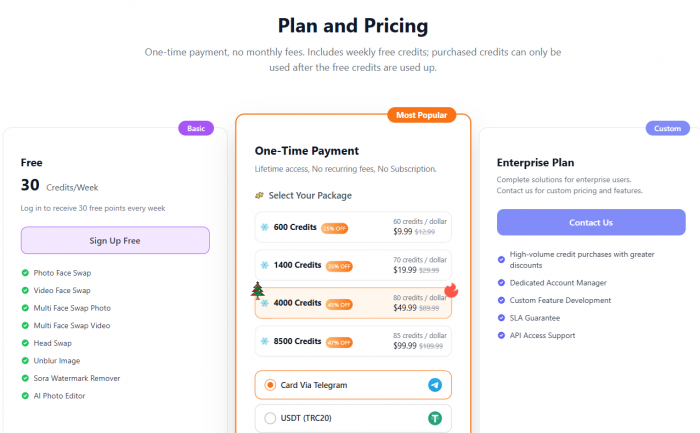This screenshot has width=700, height=433.
Task: Click the flame hot-deal icon
Action: click(x=450, y=291)
